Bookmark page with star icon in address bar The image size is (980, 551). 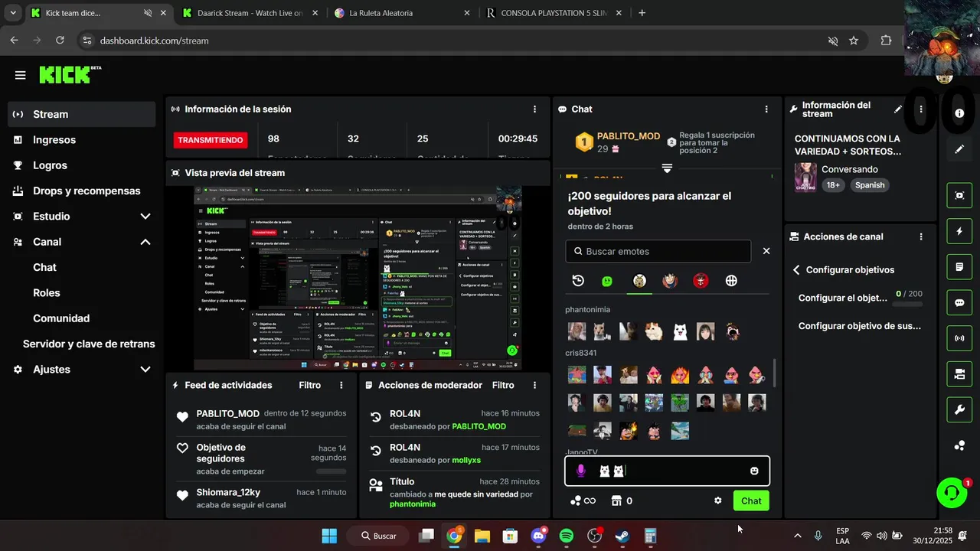pyautogui.click(x=854, y=41)
